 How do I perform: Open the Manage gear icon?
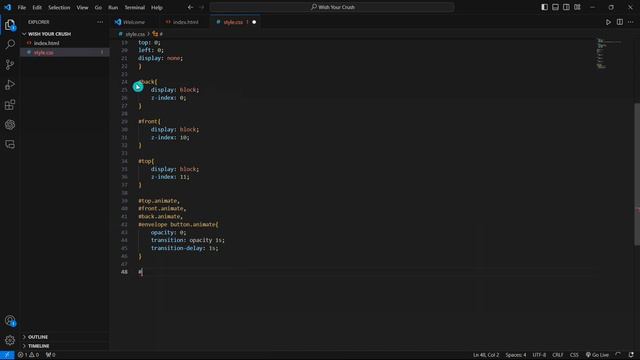pyautogui.click(x=10, y=340)
